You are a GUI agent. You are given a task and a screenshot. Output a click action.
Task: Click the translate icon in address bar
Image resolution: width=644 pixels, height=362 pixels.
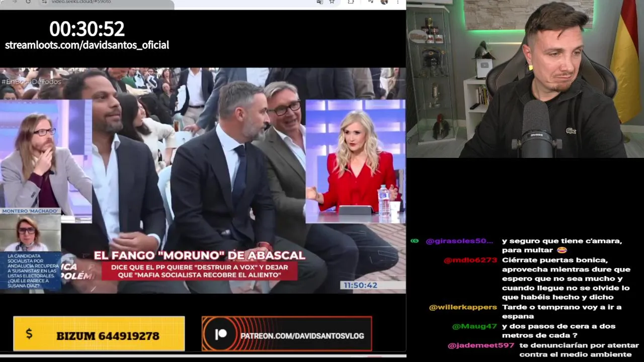coord(319,2)
